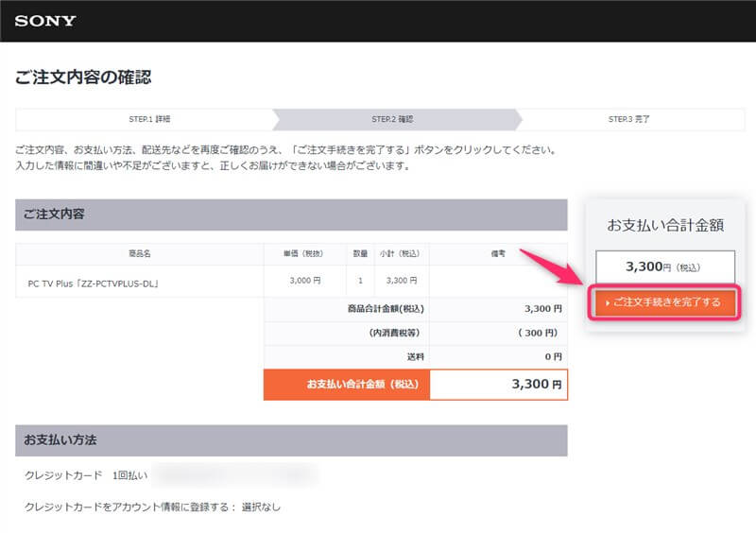Image resolution: width=756 pixels, height=533 pixels.
Task: Click the orange お支払い合計金額（税込）label
Action: [x=347, y=385]
